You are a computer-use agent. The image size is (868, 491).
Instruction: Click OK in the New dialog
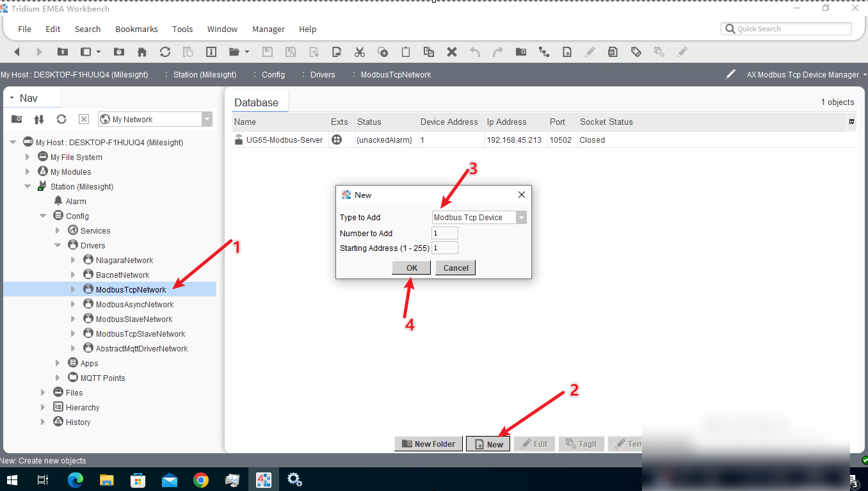pyautogui.click(x=412, y=268)
